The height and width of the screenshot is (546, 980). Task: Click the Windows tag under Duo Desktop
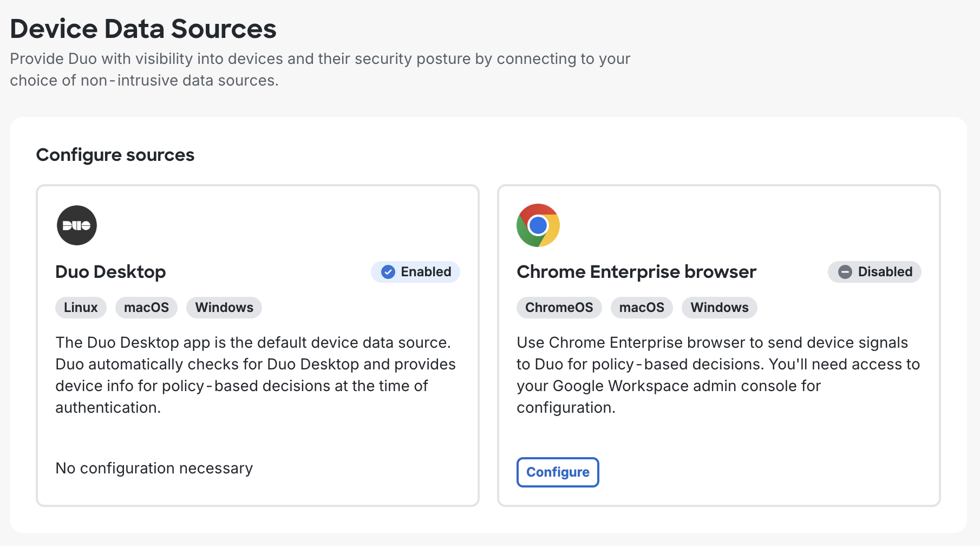(x=224, y=307)
